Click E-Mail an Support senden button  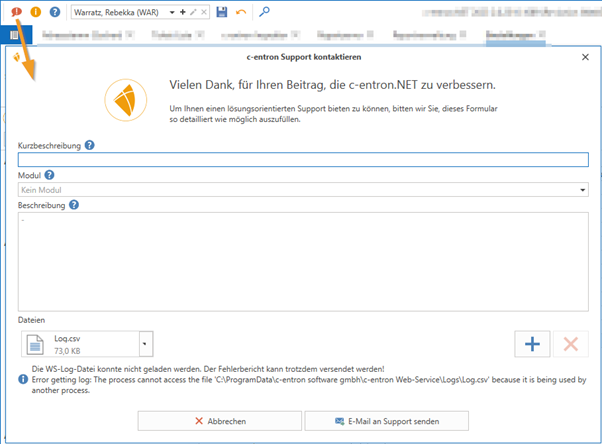click(385, 421)
